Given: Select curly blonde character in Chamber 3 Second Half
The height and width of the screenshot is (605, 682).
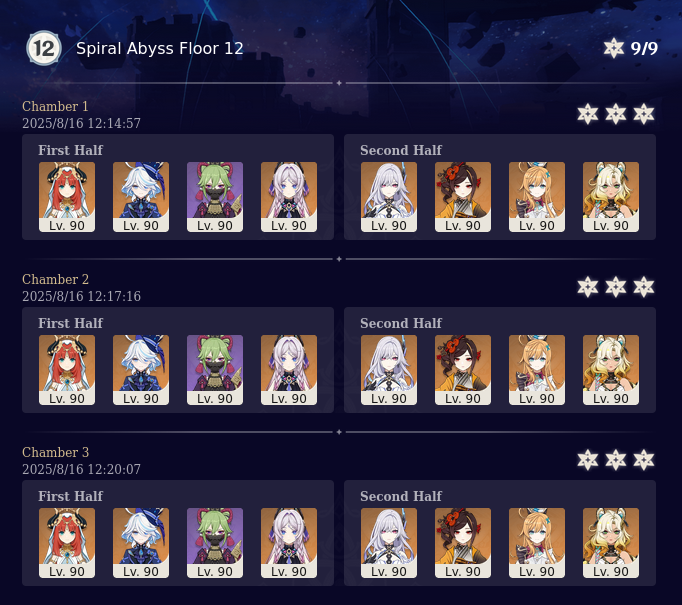Looking at the screenshot, I should (x=611, y=543).
